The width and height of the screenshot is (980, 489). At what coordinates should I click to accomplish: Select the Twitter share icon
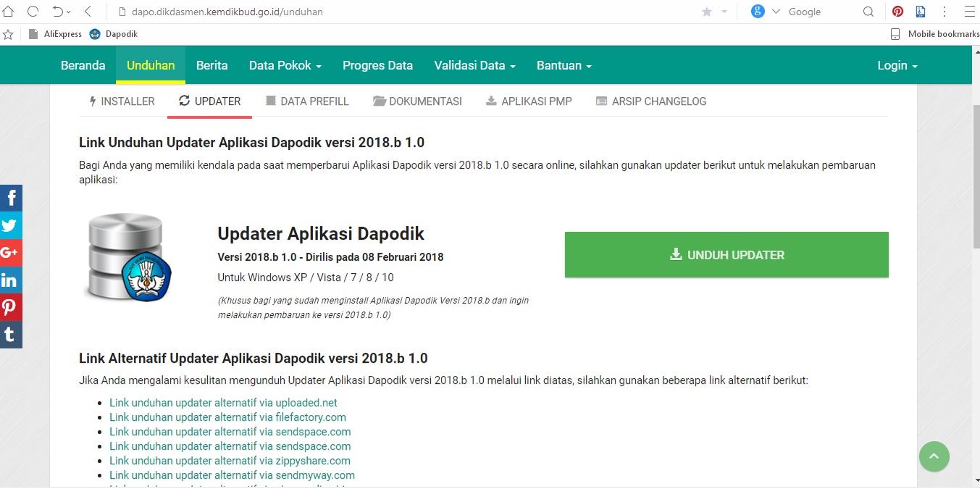[x=11, y=225]
